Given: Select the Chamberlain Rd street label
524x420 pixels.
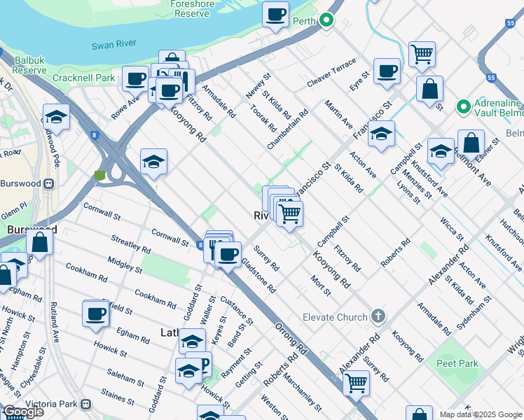Looking at the screenshot, I should coord(287,129).
